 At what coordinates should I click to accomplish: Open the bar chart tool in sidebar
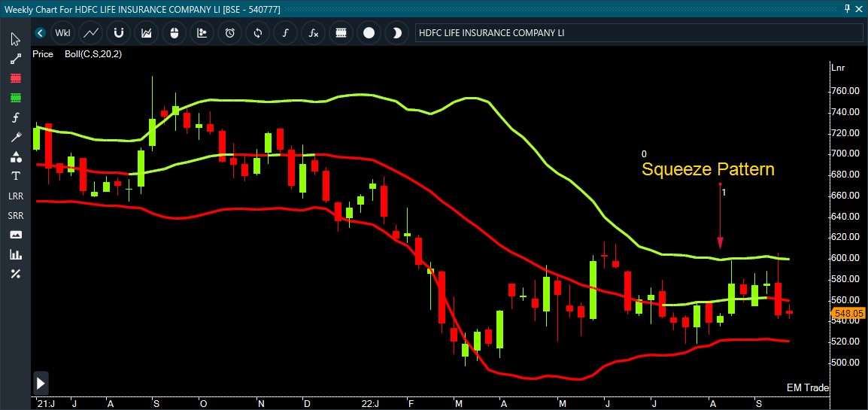coord(16,254)
